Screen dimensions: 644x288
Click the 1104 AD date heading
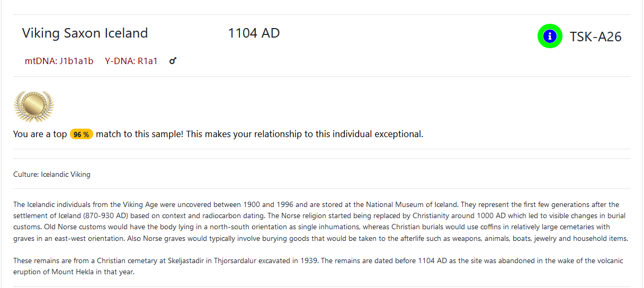(254, 33)
